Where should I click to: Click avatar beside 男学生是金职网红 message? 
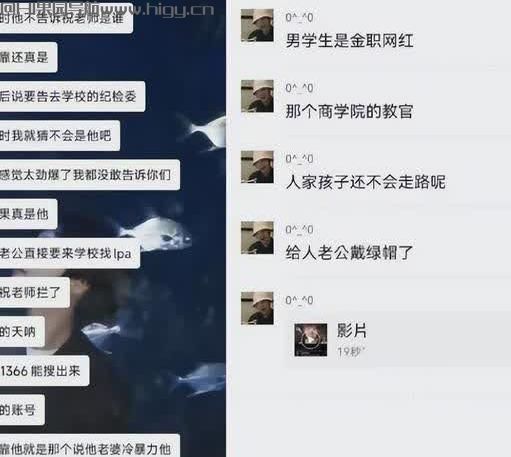coord(257,25)
